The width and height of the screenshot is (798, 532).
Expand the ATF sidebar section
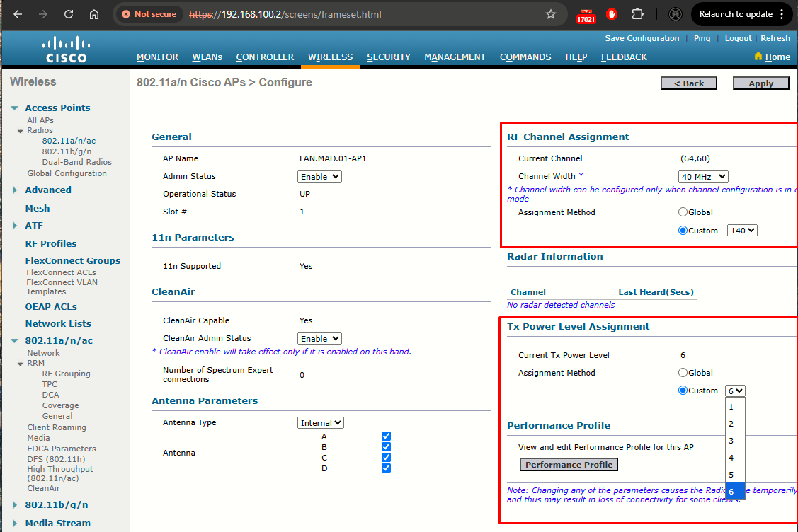[x=15, y=225]
